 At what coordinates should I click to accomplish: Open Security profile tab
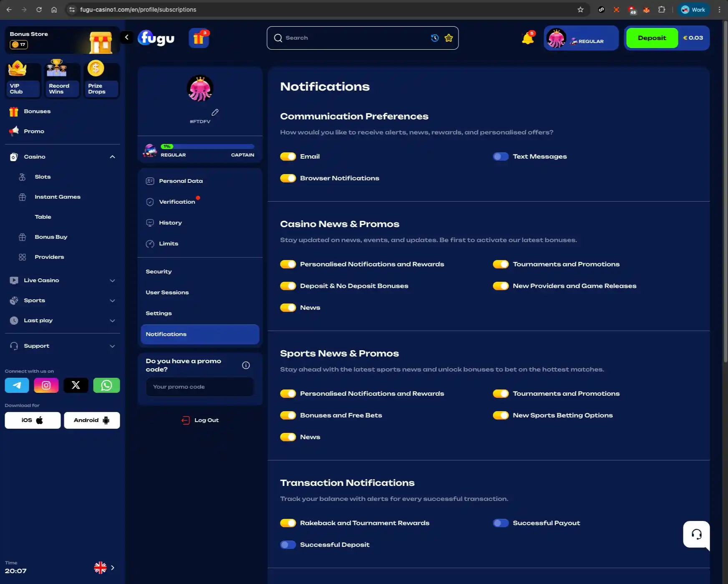click(x=200, y=272)
